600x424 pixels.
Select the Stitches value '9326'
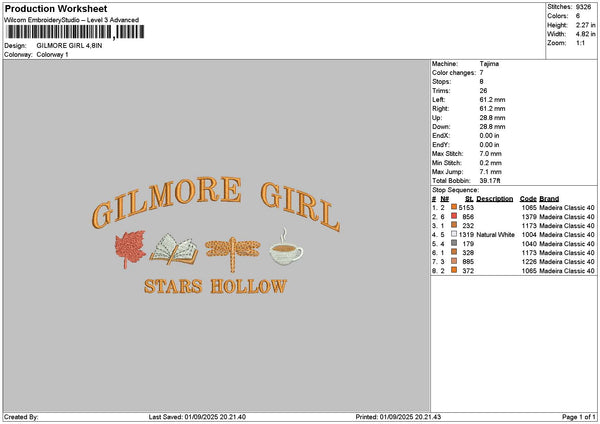point(584,7)
